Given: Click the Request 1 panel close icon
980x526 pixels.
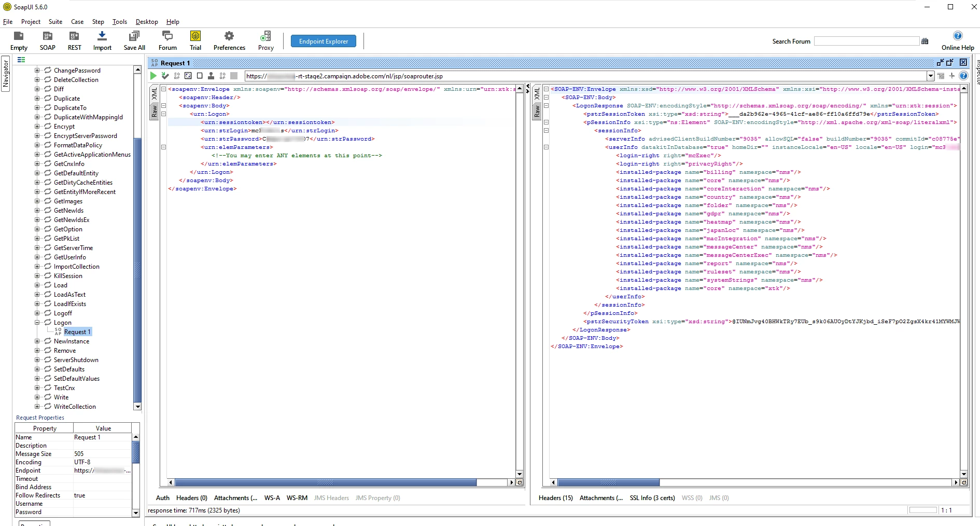Looking at the screenshot, I should 963,63.
